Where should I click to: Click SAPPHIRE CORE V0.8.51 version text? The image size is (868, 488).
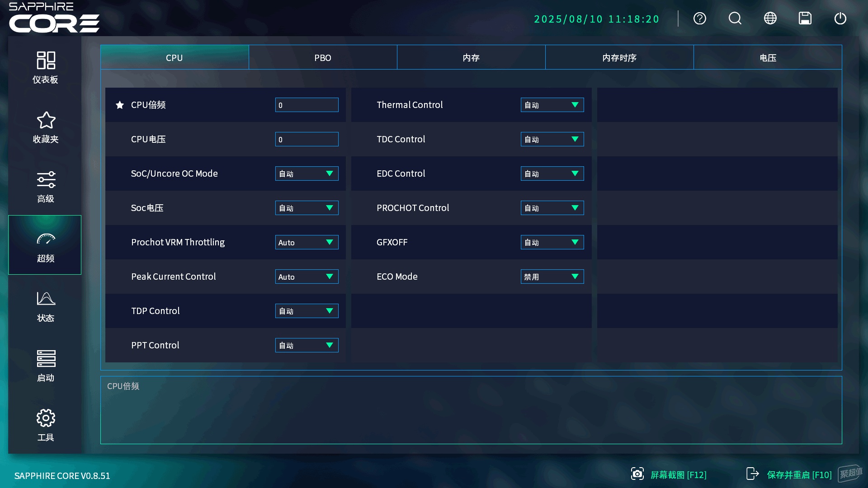[x=62, y=476]
